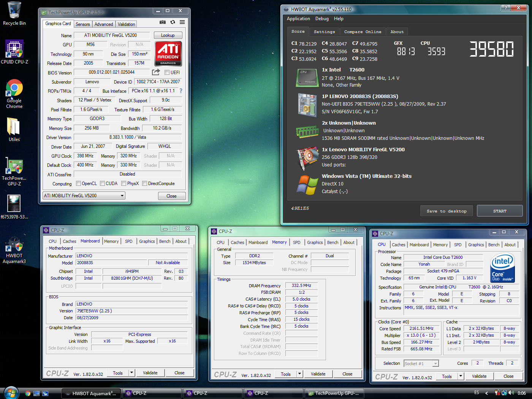Click the Aquamark score 39580

[491, 49]
